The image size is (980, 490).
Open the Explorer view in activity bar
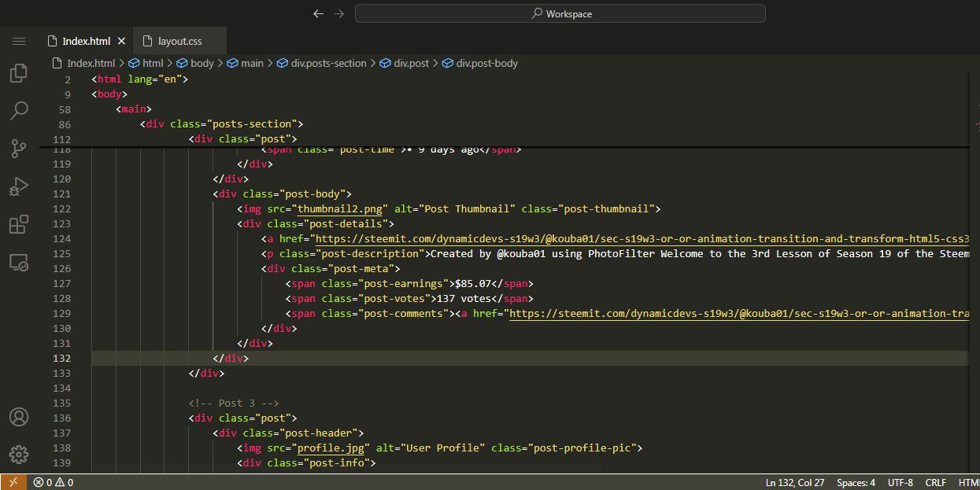[19, 73]
